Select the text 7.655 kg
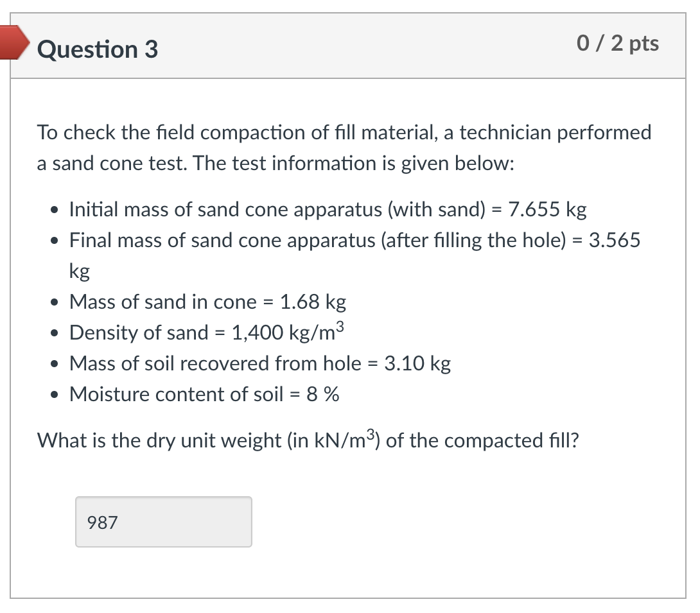This screenshot has width=700, height=613. 547,209
